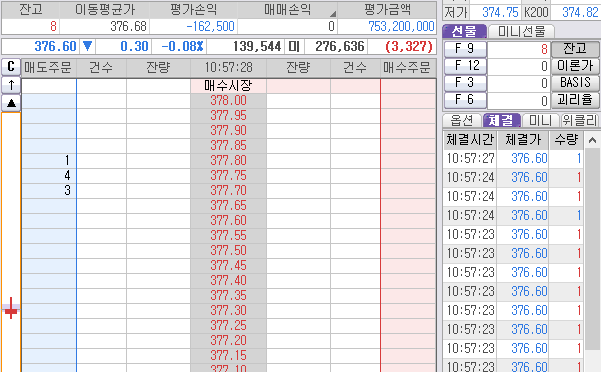Viewport: 601px width, 372px height.
Task: Click the 377.80 price cell
Action: (x=228, y=161)
